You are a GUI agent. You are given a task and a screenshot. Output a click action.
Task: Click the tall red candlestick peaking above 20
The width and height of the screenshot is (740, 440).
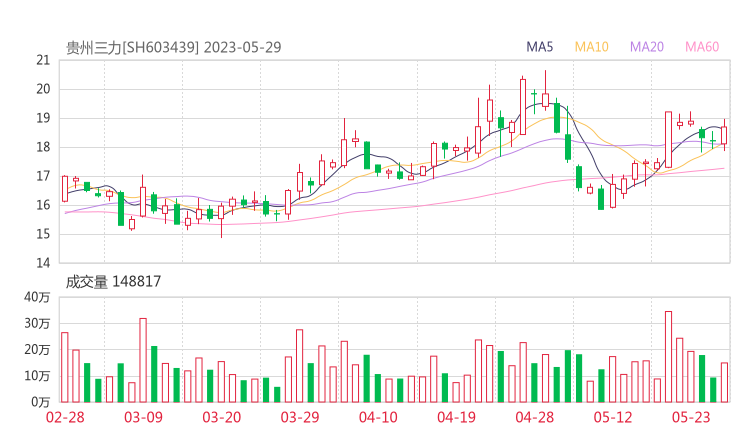tap(523, 106)
